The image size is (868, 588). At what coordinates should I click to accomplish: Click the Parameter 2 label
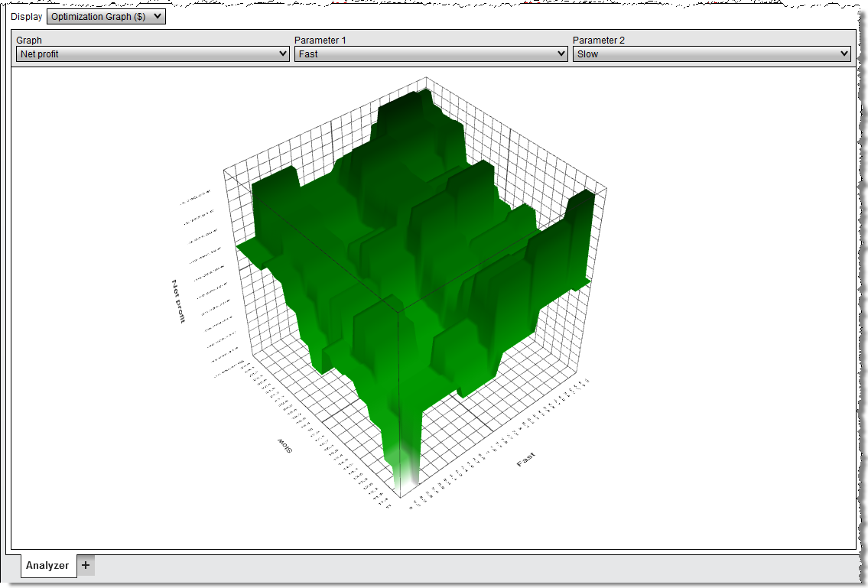[595, 40]
